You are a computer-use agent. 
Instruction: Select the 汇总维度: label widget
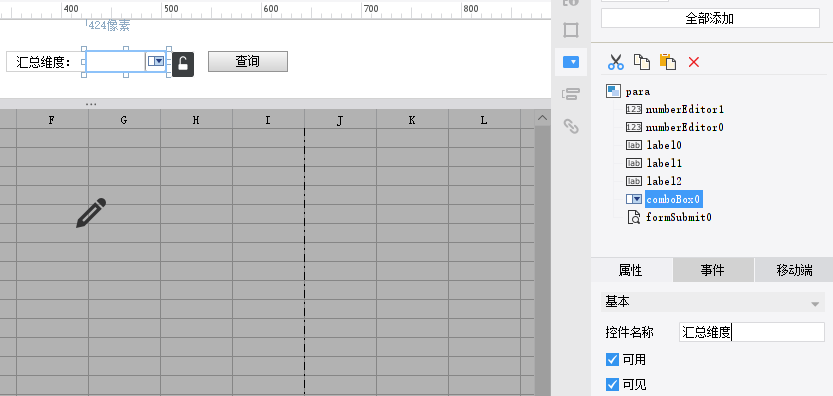click(46, 62)
